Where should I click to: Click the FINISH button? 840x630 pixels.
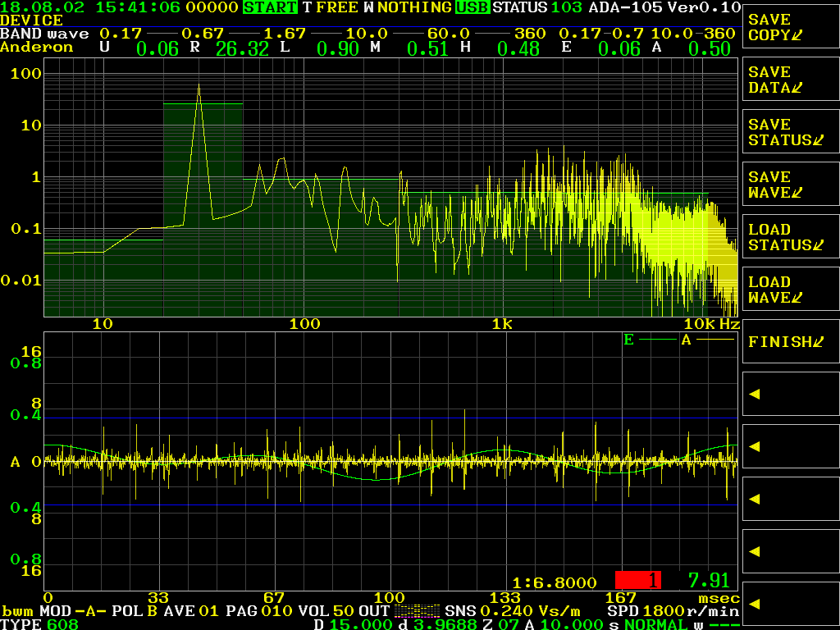[791, 341]
